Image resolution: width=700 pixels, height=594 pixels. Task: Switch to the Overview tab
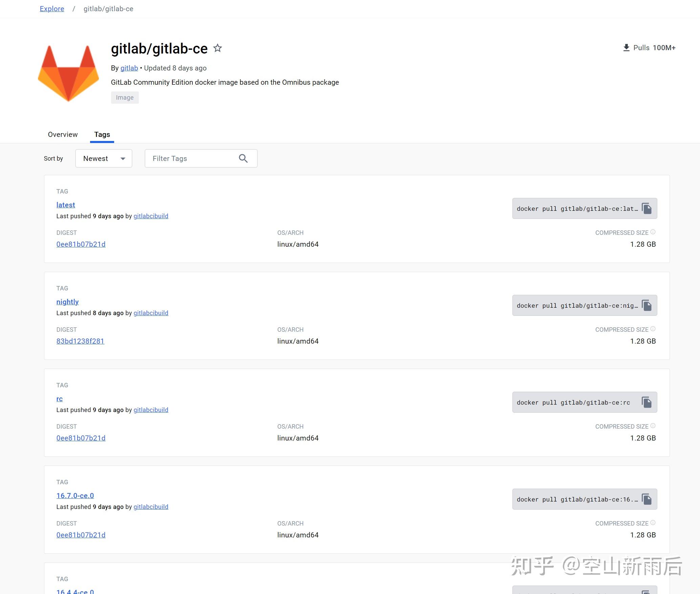click(x=62, y=135)
